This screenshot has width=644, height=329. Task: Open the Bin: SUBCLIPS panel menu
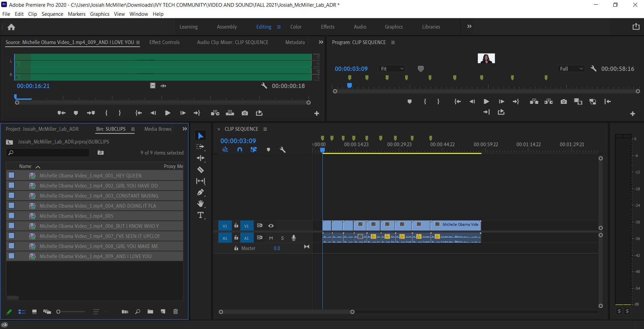(133, 129)
